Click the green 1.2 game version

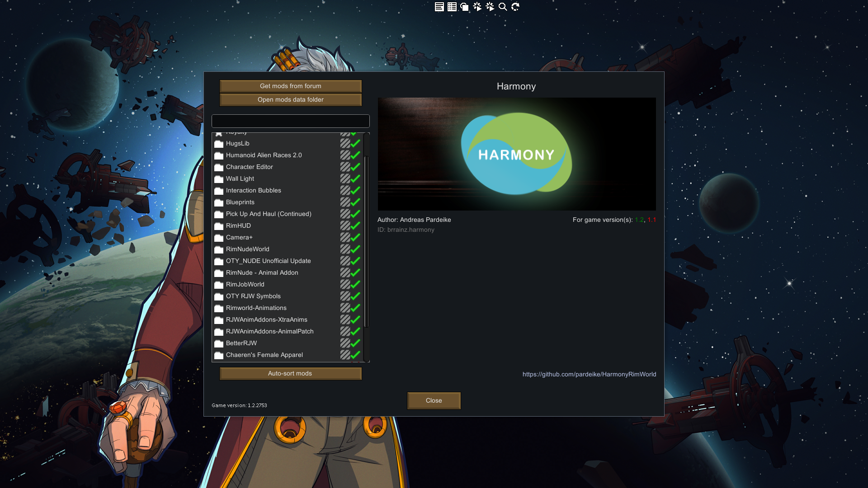point(639,220)
